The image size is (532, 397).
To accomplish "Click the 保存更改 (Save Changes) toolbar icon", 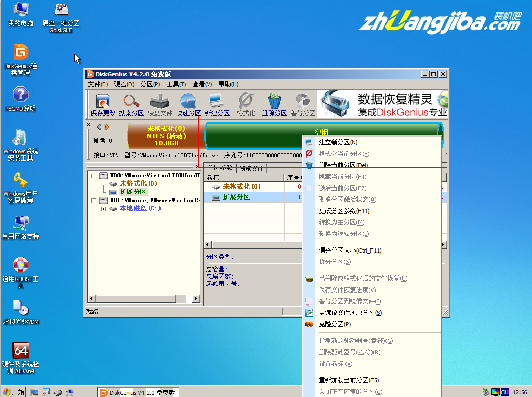I will (x=102, y=102).
